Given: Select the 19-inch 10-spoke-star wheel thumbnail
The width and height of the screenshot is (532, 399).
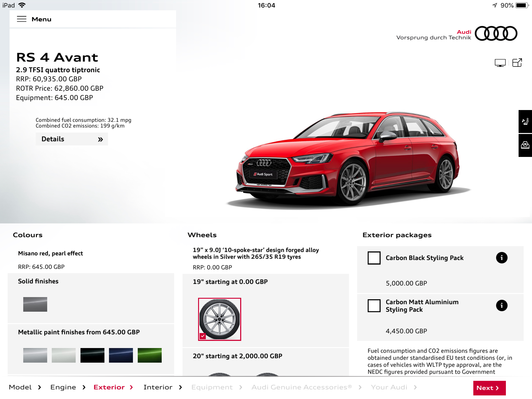Looking at the screenshot, I should tap(219, 319).
